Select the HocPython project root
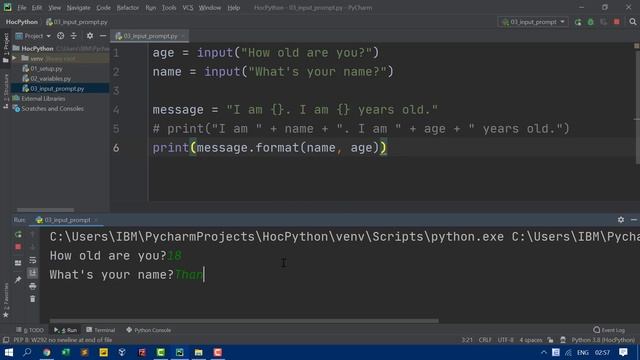 coord(37,49)
